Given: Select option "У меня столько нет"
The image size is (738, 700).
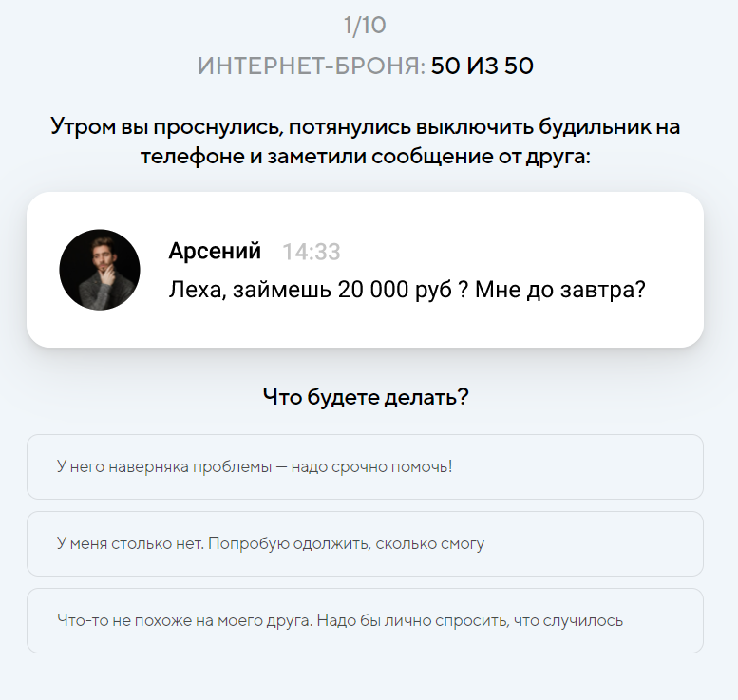Looking at the screenshot, I should 365,544.
